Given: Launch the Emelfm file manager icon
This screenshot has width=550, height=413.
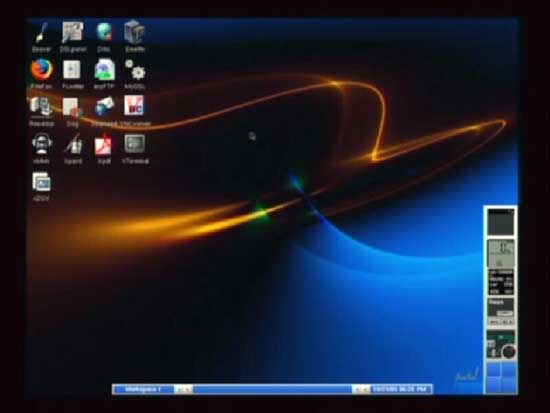Looking at the screenshot, I should point(135,33).
